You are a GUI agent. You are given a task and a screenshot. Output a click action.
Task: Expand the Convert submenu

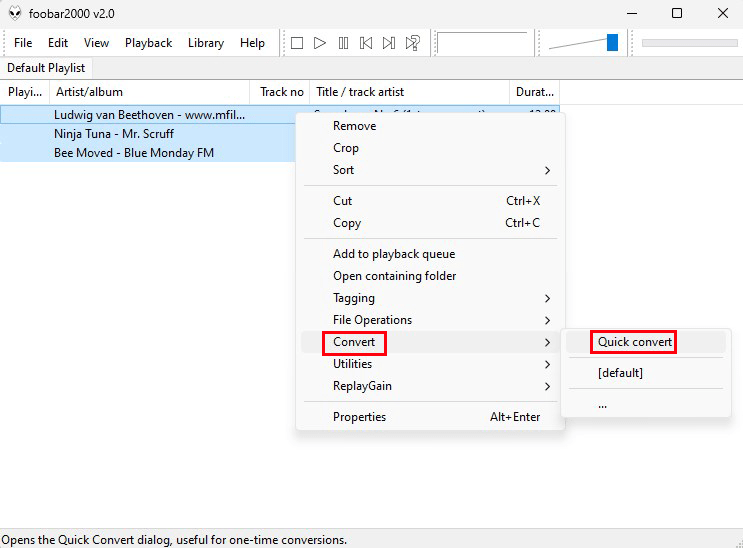click(x=430, y=342)
